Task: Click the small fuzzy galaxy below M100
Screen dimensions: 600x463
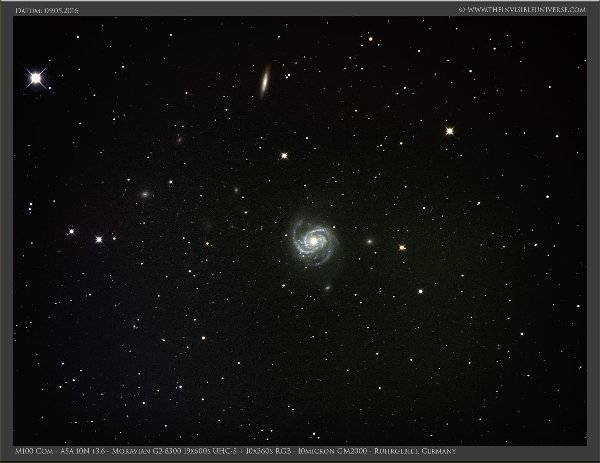Action: [326, 287]
